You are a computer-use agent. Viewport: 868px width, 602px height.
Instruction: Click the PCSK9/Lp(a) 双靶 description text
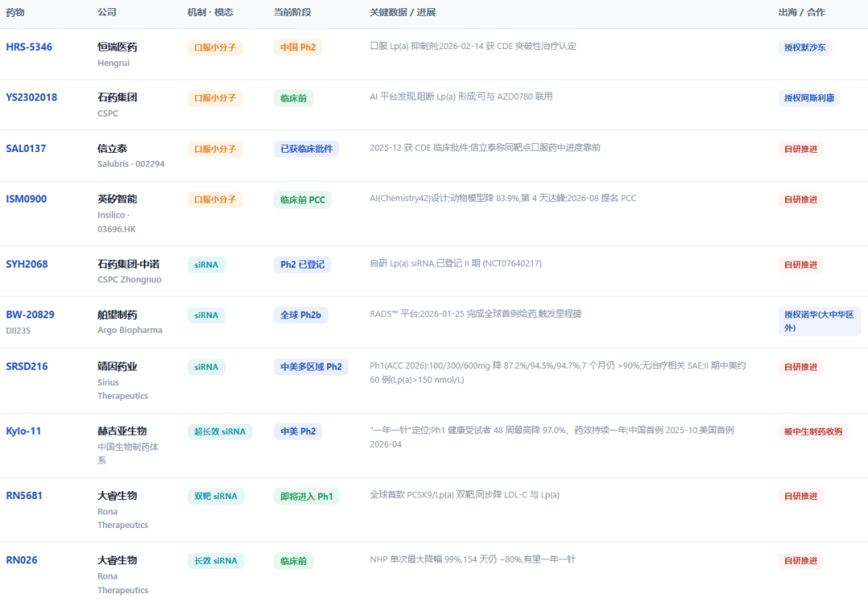click(465, 495)
